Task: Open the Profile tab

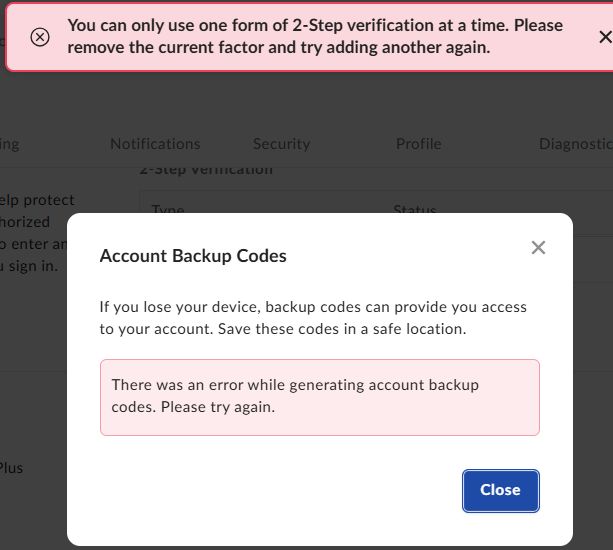Action: coord(418,144)
